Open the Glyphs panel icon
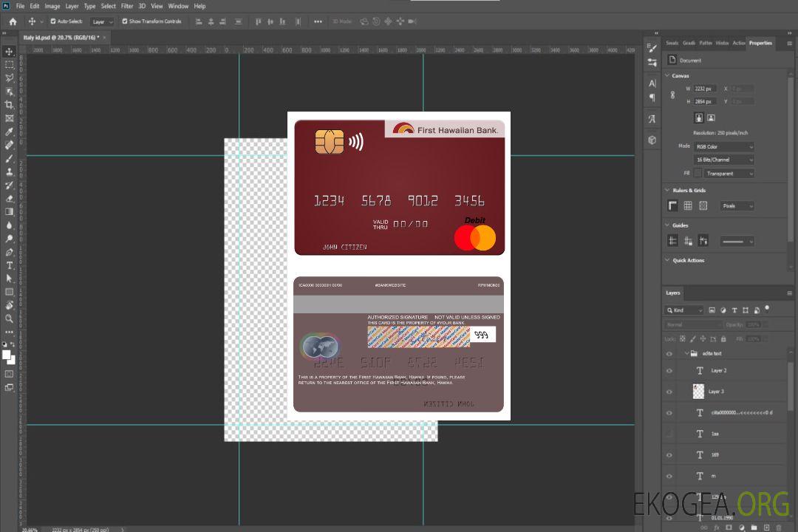 pos(652,119)
